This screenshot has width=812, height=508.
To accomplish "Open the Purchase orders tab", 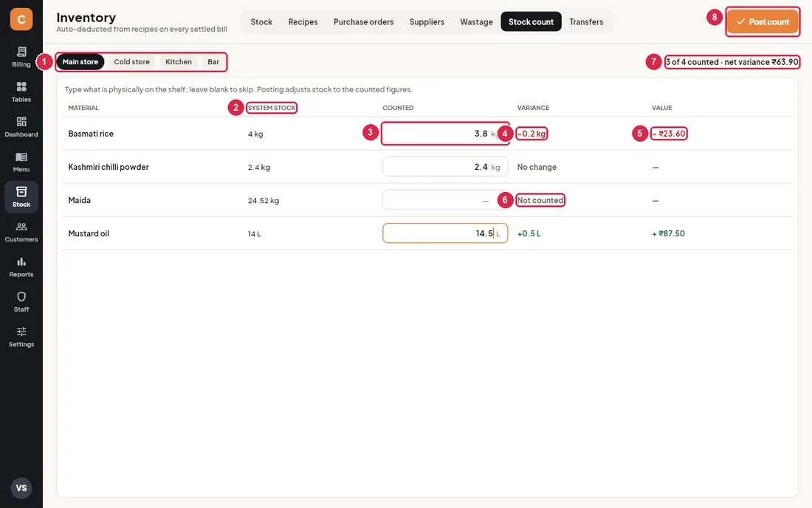I will point(363,21).
